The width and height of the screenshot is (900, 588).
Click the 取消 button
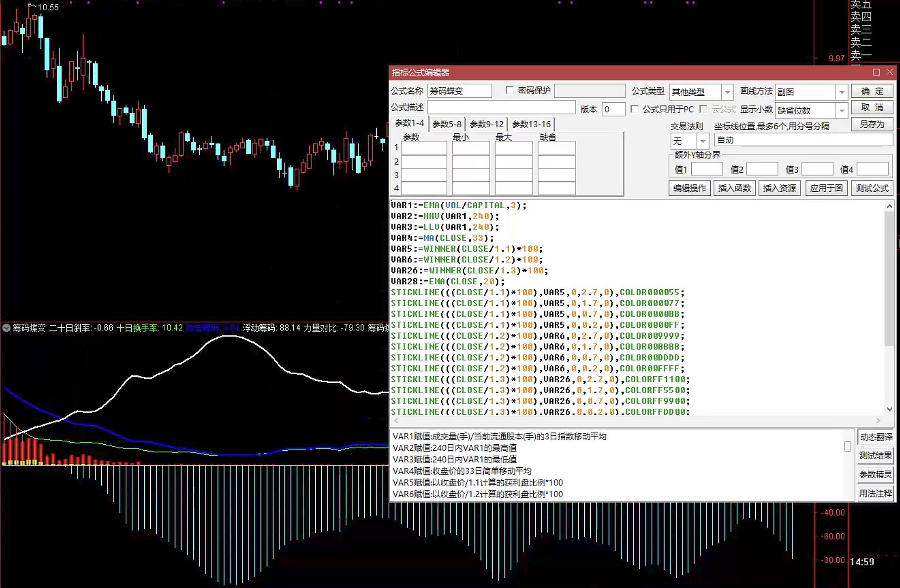click(872, 107)
